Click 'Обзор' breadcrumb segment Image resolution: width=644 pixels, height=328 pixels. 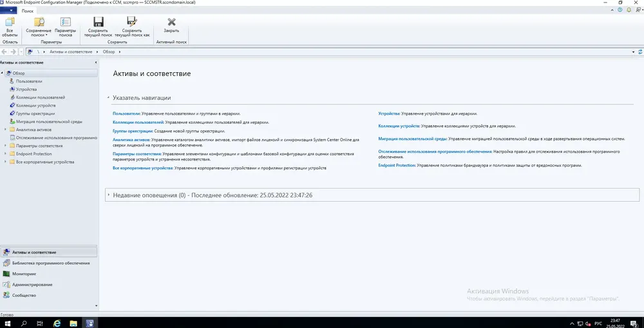pyautogui.click(x=109, y=52)
